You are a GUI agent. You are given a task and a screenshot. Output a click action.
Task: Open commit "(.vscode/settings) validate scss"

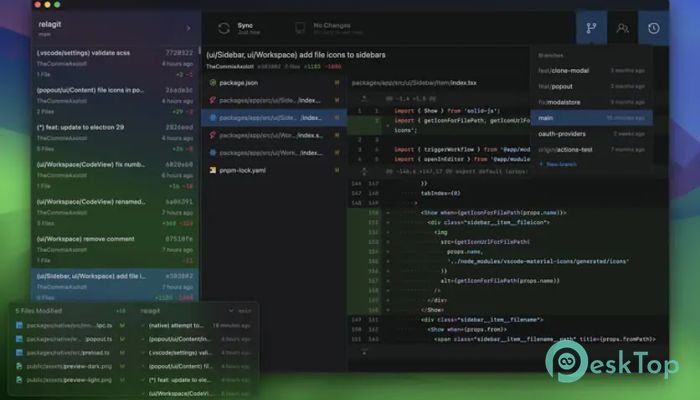click(115, 63)
